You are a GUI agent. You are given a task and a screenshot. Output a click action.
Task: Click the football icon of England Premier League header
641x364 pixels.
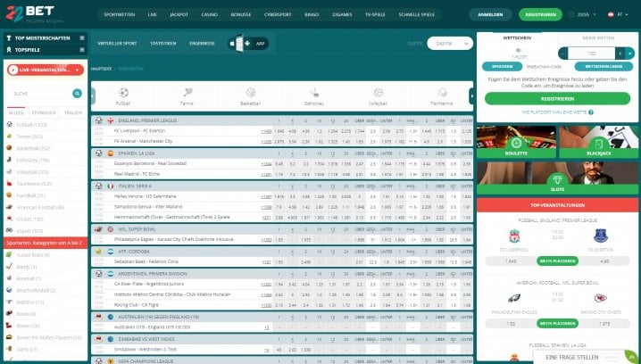point(99,120)
